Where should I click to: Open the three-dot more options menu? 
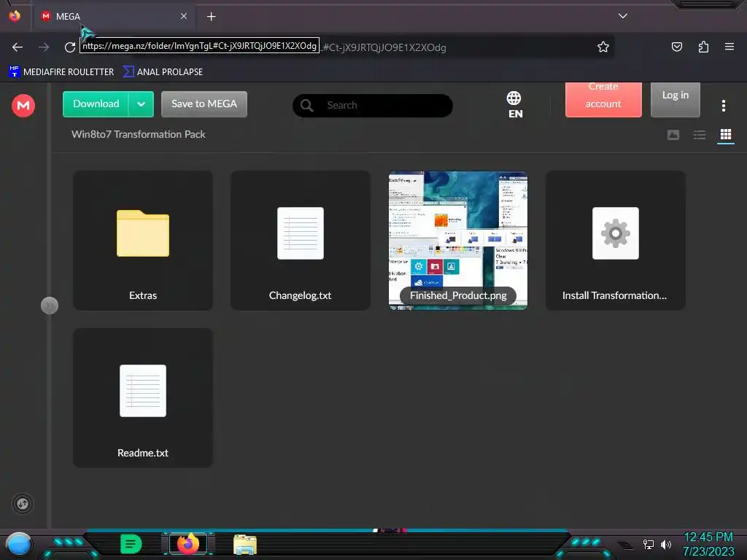point(723,106)
